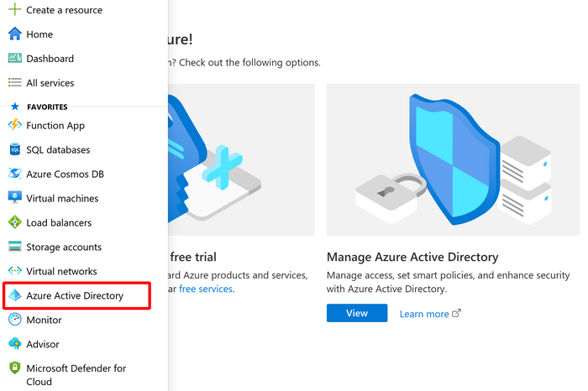Click the SQL databases icon

[14, 150]
